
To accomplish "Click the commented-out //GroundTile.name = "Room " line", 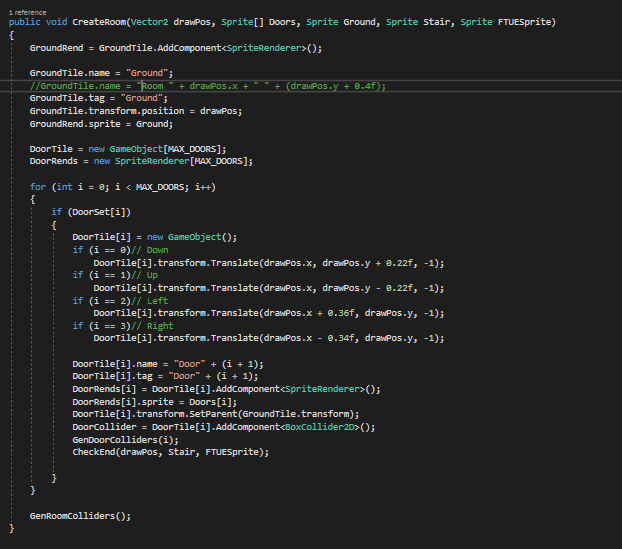I will [207, 86].
